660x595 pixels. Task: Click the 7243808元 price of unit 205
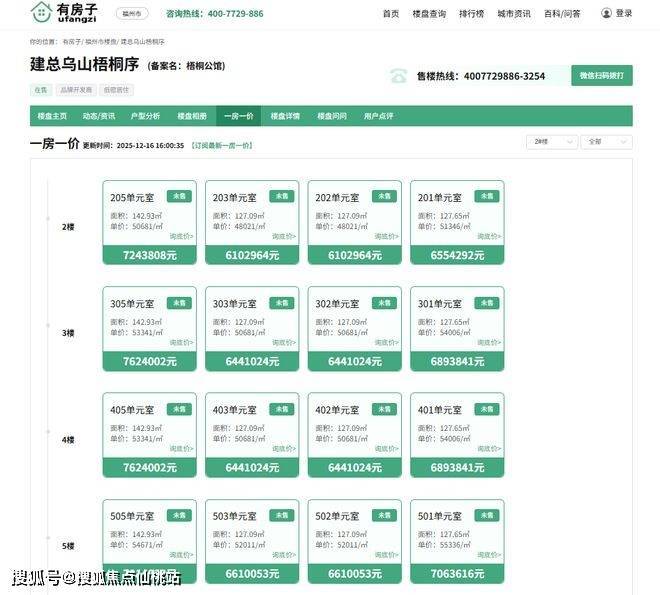pyautogui.click(x=149, y=255)
